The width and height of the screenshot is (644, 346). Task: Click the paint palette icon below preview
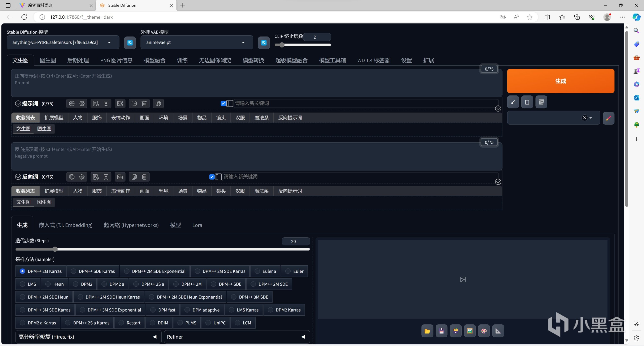tap(484, 331)
